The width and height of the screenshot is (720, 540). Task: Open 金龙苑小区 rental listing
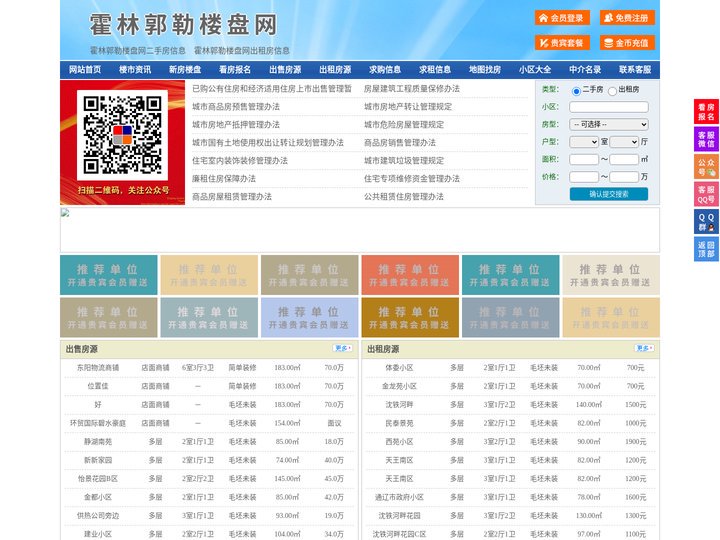399,386
